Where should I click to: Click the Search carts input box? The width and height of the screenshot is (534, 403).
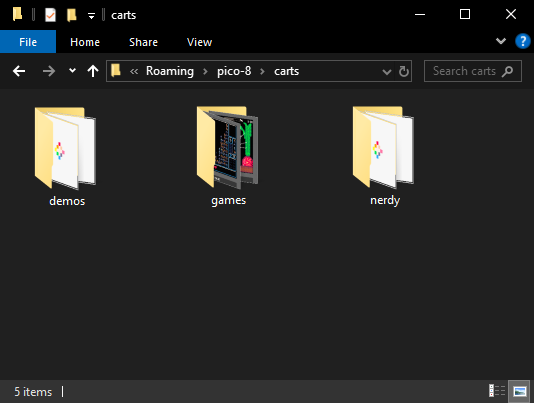(x=472, y=71)
